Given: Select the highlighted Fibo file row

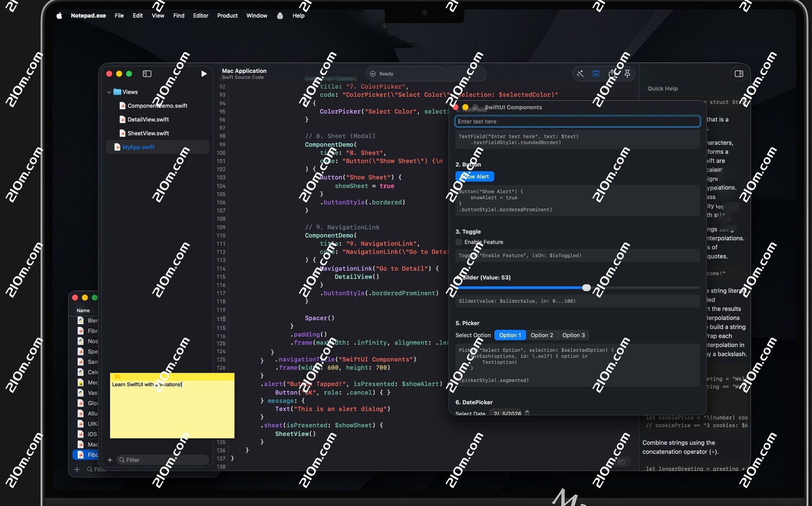Looking at the screenshot, I should coord(85,455).
